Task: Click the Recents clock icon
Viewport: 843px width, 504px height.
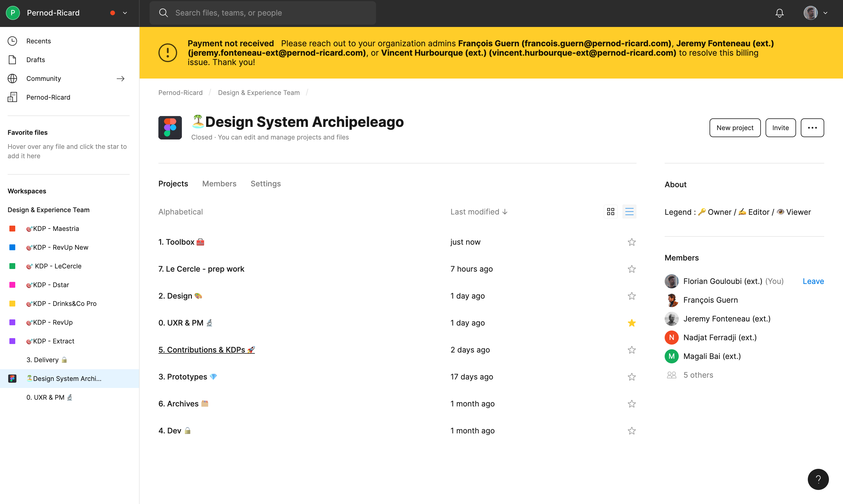Action: [x=12, y=41]
